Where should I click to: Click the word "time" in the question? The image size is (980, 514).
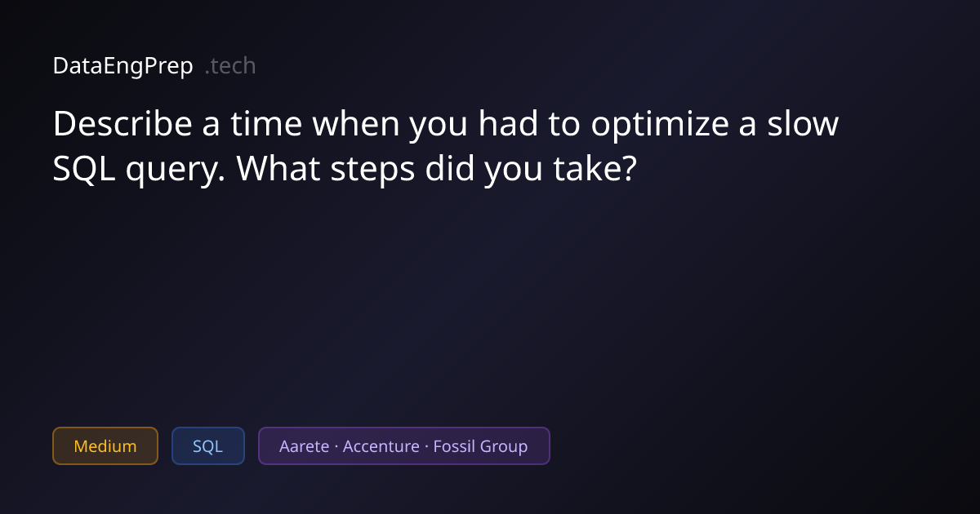(265, 125)
